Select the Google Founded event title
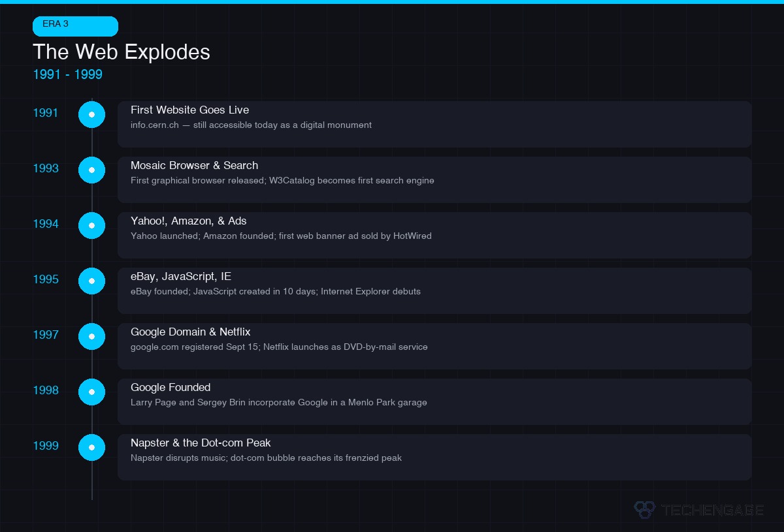 [170, 388]
